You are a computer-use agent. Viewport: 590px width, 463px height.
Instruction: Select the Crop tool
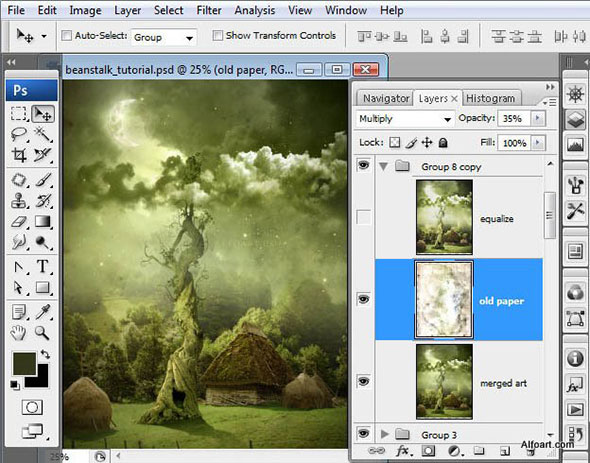coord(19,155)
